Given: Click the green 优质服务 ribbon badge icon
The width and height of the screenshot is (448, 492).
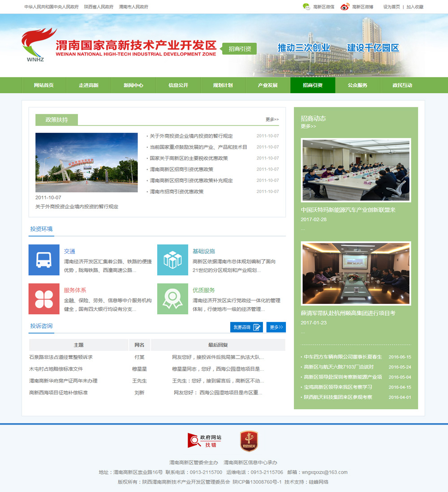Looking at the screenshot, I should point(172,299).
